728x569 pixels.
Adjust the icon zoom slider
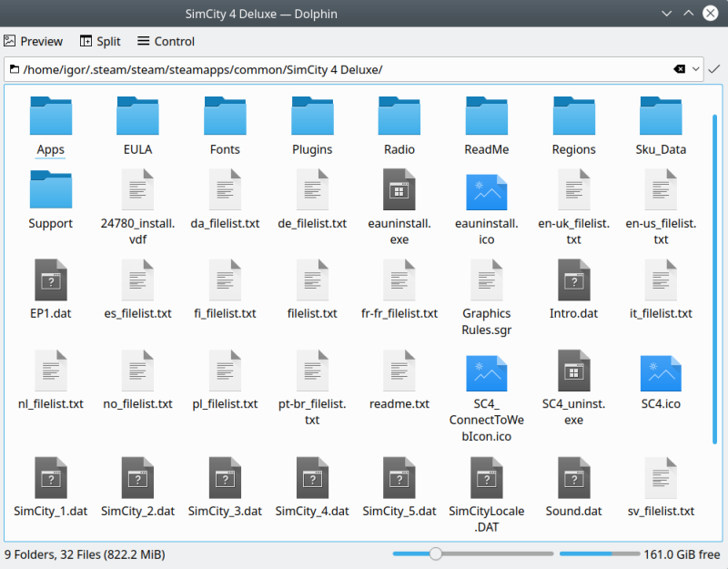436,554
